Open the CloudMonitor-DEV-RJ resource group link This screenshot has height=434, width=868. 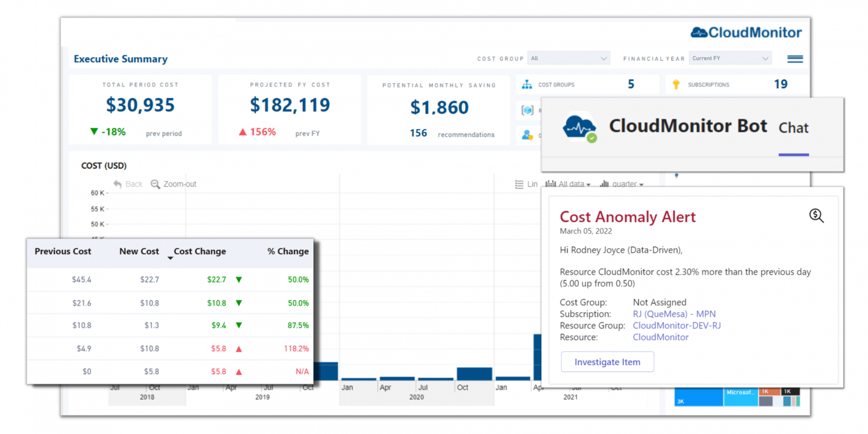point(676,325)
